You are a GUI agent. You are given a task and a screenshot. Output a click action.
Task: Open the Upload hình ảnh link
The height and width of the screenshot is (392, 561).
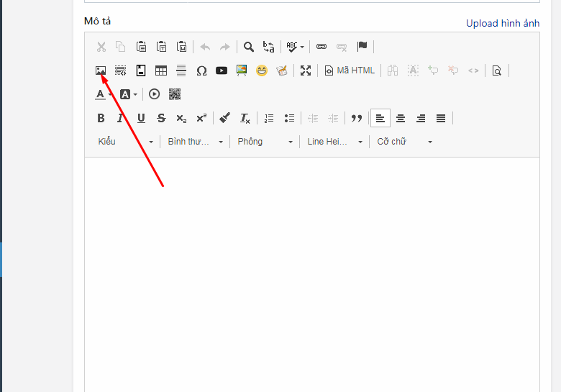[x=502, y=23]
